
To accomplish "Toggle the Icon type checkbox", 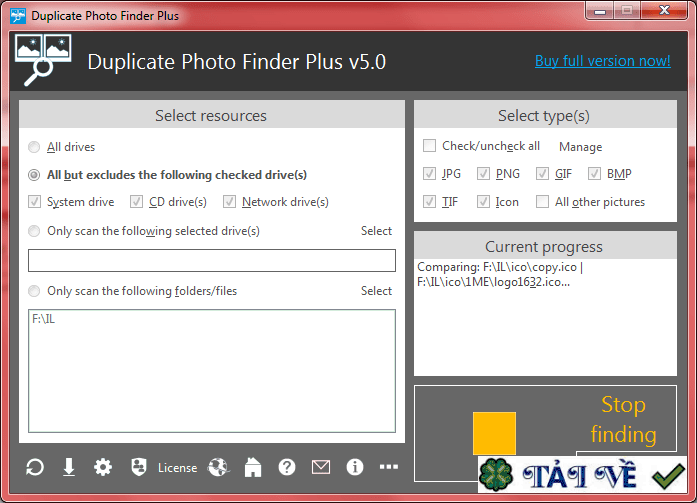I will (484, 202).
